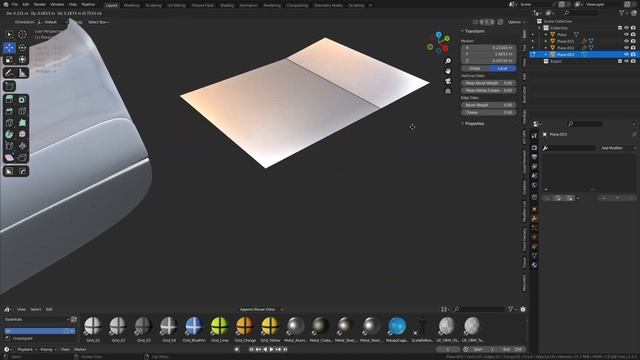This screenshot has width=640, height=360.
Task: Switch to the Geometry Nodes workspace tab
Action: click(328, 5)
